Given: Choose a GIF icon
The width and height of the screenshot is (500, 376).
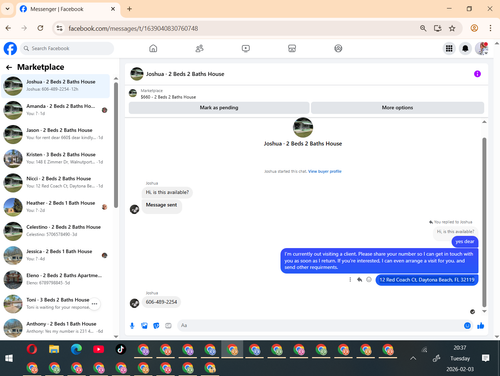Looking at the screenshot, I should click(168, 326).
